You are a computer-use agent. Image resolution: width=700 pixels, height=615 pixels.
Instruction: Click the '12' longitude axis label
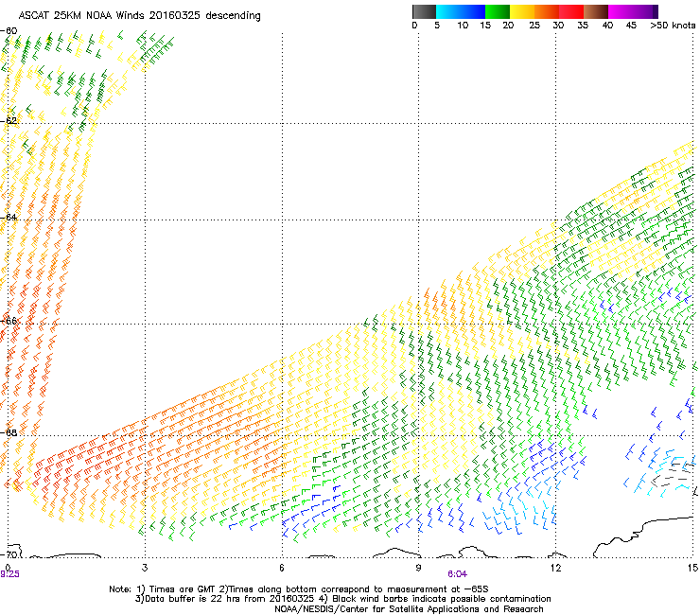tap(555, 568)
